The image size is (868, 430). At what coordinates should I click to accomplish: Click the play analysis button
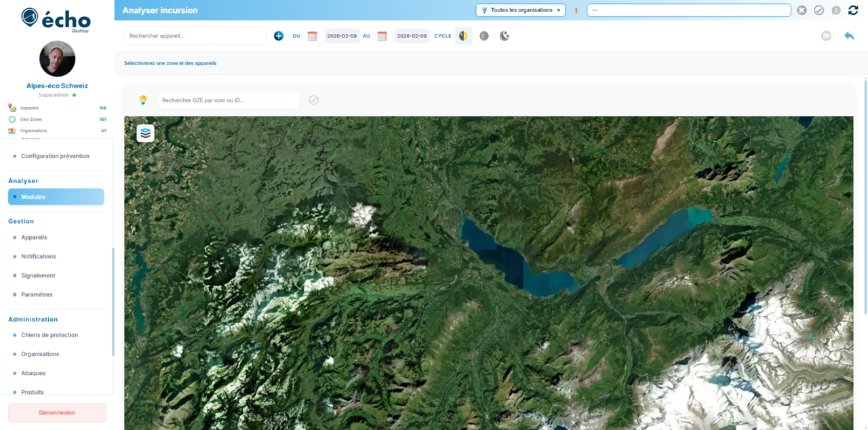pos(826,36)
